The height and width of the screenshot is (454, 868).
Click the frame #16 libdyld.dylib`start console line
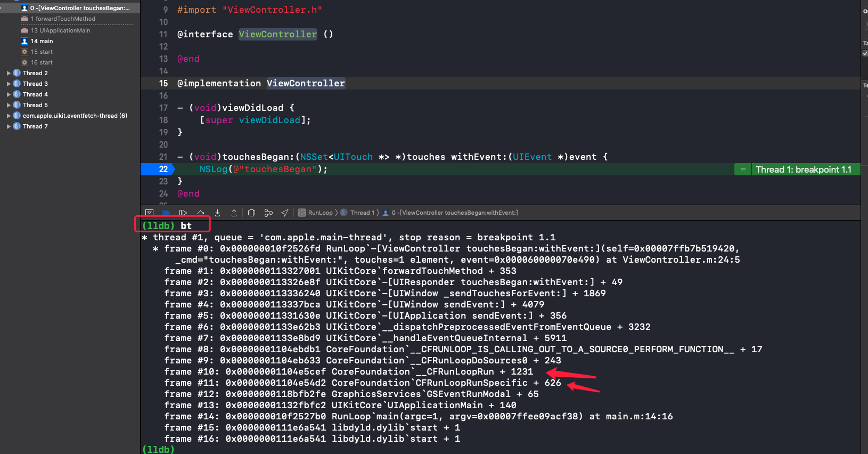click(312, 439)
